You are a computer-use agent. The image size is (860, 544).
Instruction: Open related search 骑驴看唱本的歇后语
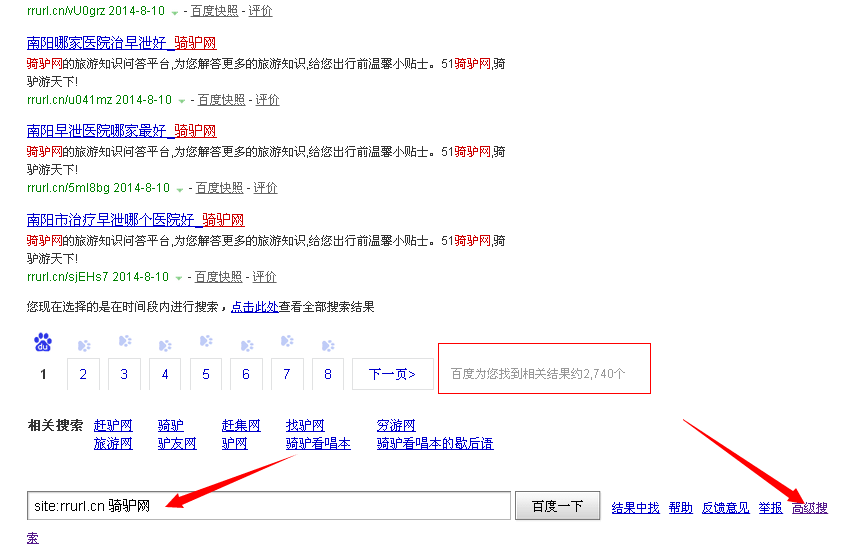[x=435, y=444]
